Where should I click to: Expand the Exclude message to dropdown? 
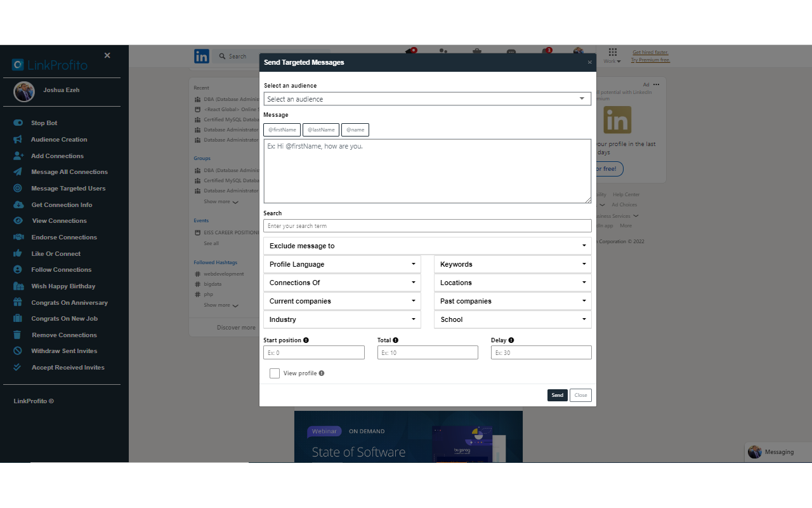tap(428, 246)
